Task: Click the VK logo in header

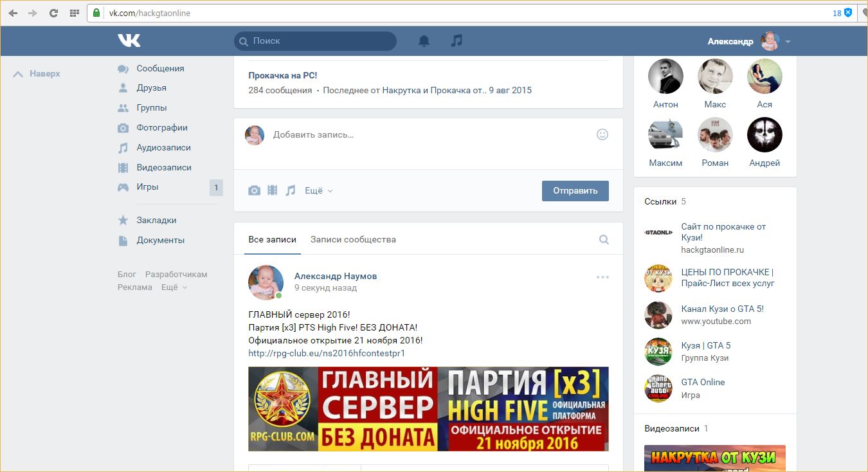Action: (x=129, y=41)
